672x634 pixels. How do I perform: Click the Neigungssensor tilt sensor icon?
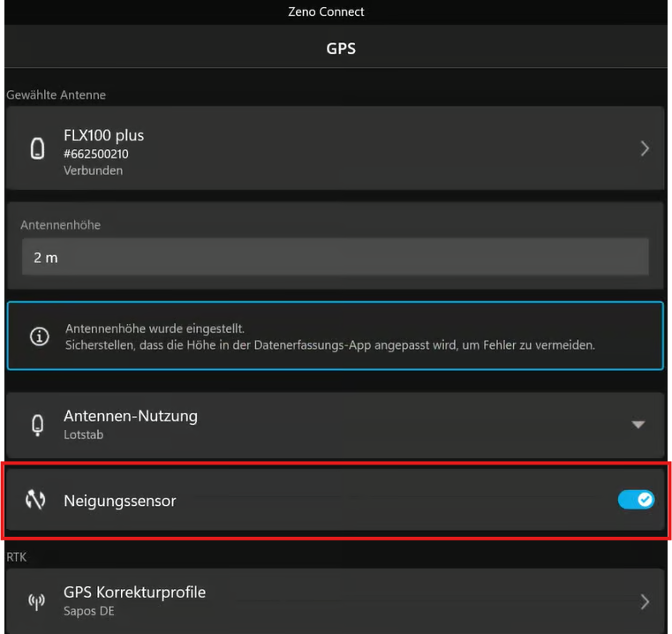point(35,500)
